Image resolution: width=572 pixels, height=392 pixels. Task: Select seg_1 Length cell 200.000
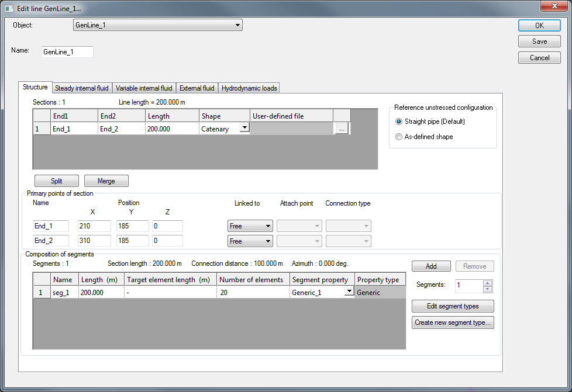coord(101,292)
